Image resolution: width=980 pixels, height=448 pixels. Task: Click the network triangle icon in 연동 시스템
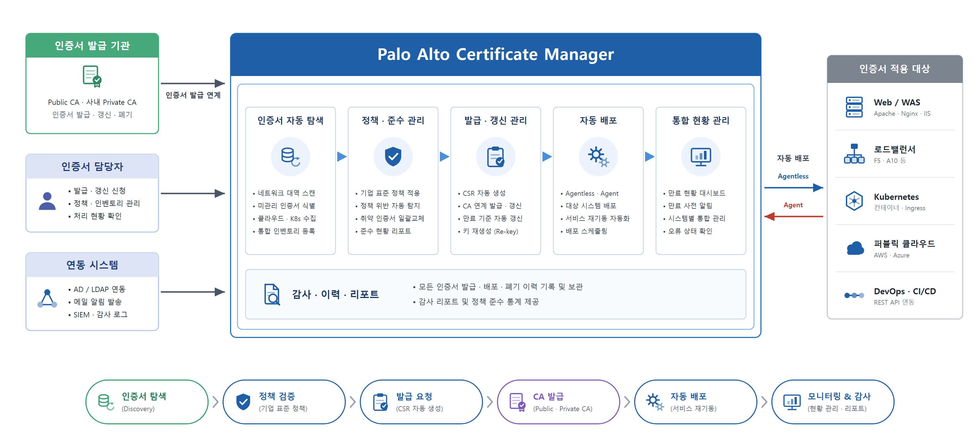[47, 299]
